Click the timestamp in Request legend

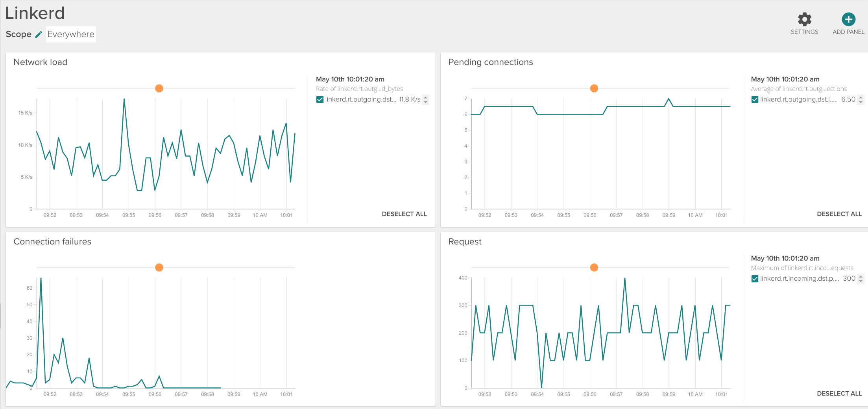785,258
